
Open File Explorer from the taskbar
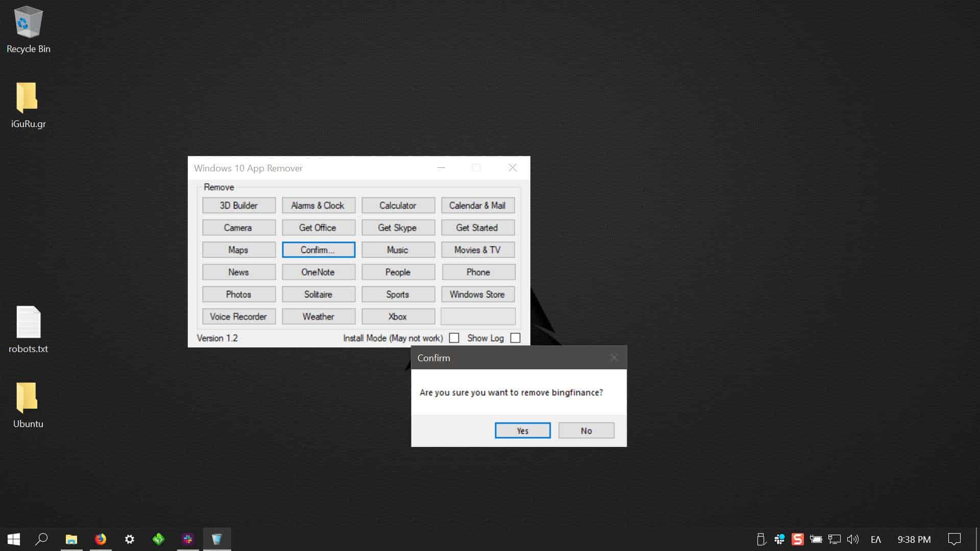(x=71, y=539)
